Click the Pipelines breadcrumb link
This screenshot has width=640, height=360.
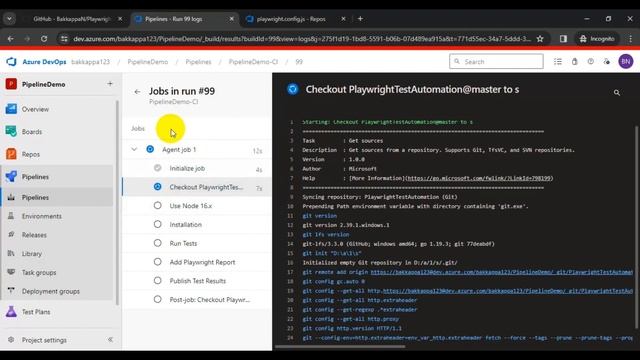pos(198,62)
